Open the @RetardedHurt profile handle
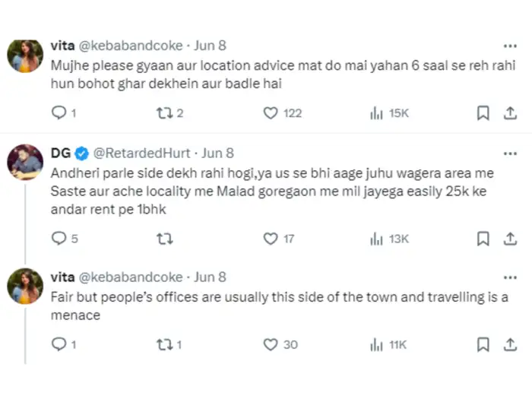This screenshot has width=532, height=399. (x=141, y=153)
